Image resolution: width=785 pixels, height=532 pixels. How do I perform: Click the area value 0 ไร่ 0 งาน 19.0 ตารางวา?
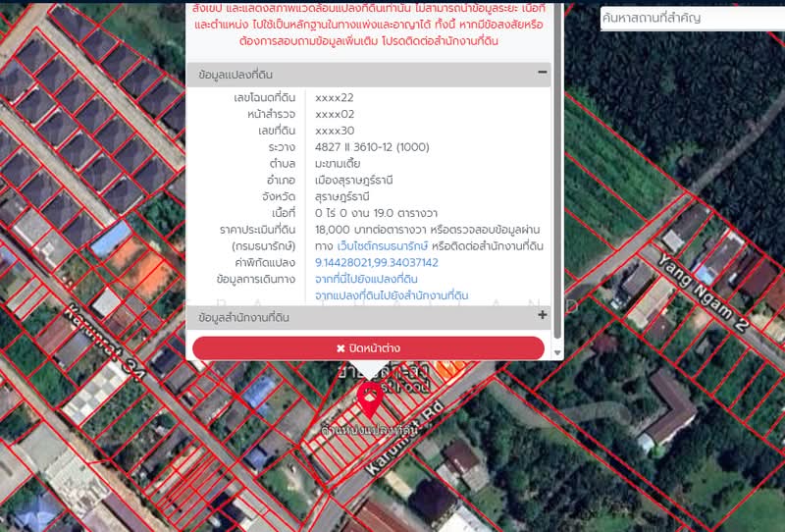[376, 213]
